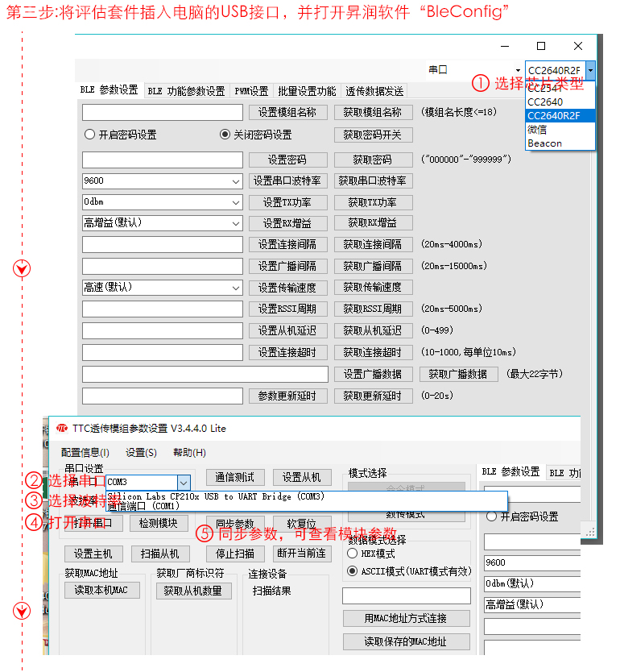The height and width of the screenshot is (672, 620).
Task: Switch to BLE 功能参数设置 tab
Action: click(186, 91)
